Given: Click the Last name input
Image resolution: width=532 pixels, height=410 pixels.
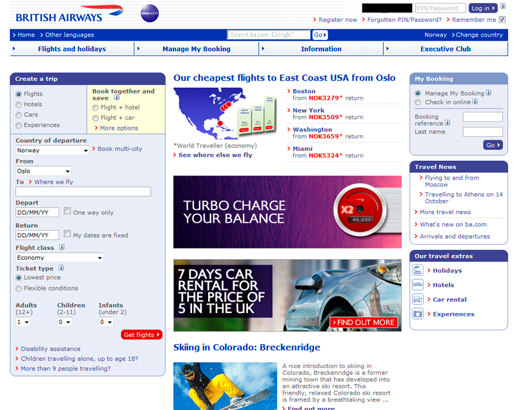Looking at the screenshot, I should tap(483, 132).
